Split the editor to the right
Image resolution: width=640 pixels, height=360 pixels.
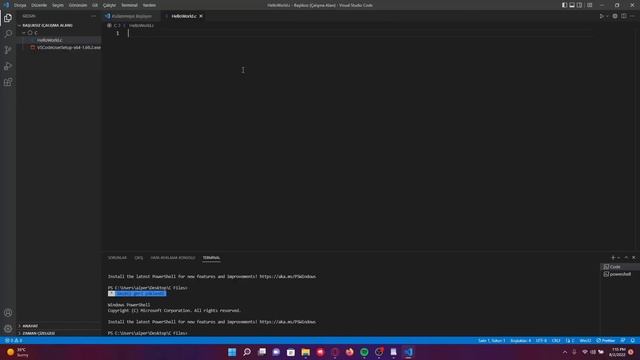[624, 16]
